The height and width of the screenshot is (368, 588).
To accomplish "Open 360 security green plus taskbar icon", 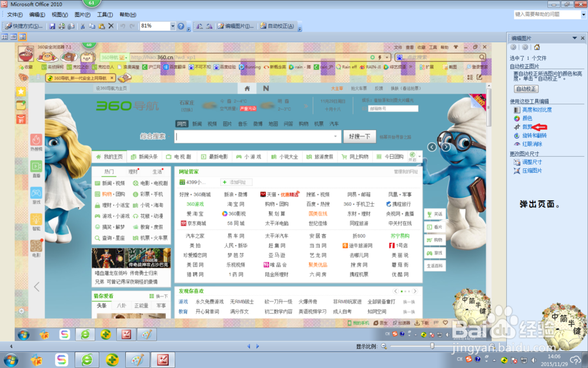I will (x=112, y=360).
